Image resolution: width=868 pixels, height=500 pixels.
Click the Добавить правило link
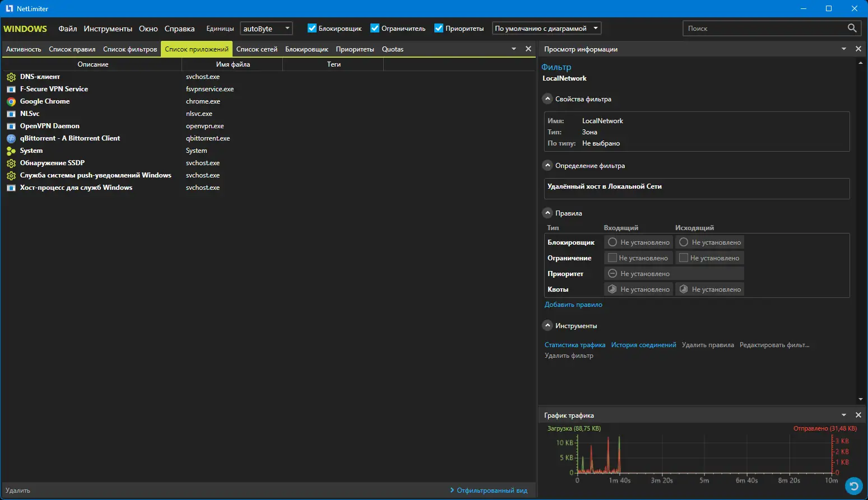click(x=573, y=305)
